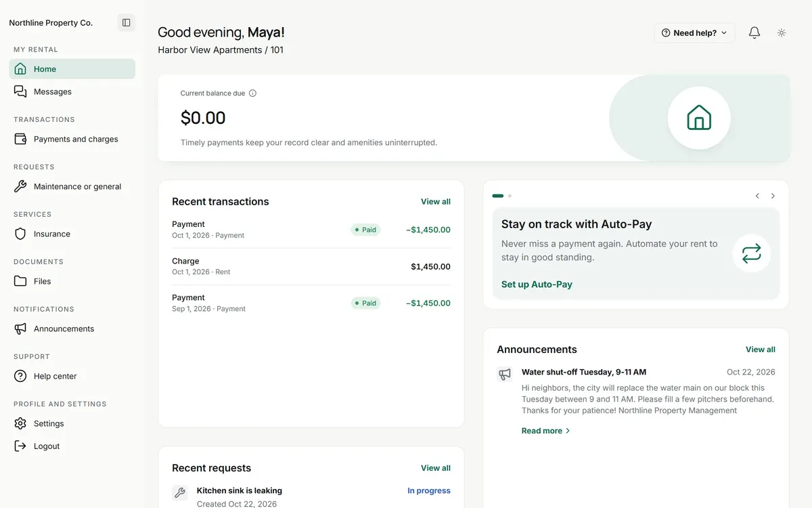Select Logout in the sidebar

[x=72, y=446]
